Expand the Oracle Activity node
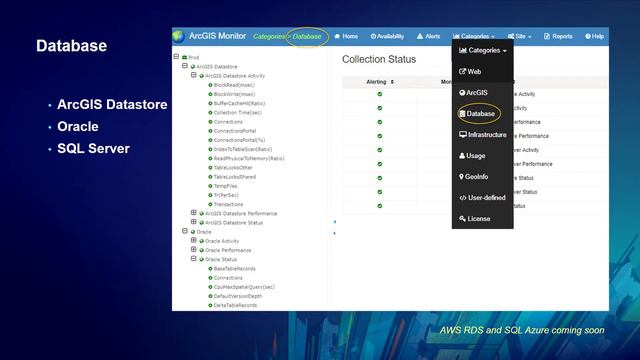 (193, 240)
